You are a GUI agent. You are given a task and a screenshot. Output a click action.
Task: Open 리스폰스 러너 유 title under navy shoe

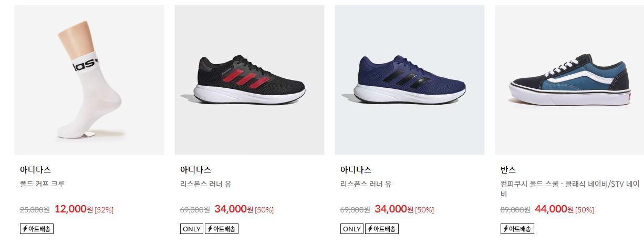pos(366,184)
